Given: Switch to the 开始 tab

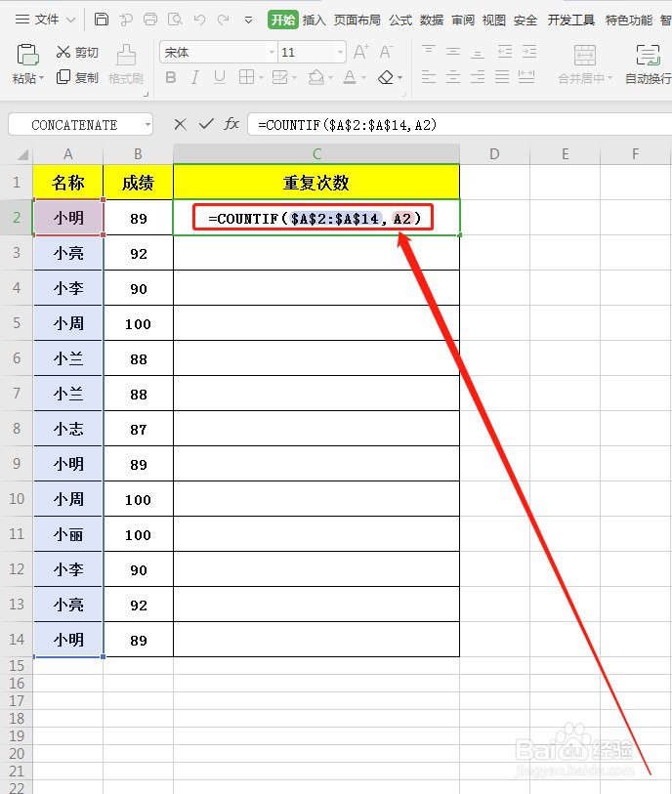Looking at the screenshot, I should click(282, 20).
